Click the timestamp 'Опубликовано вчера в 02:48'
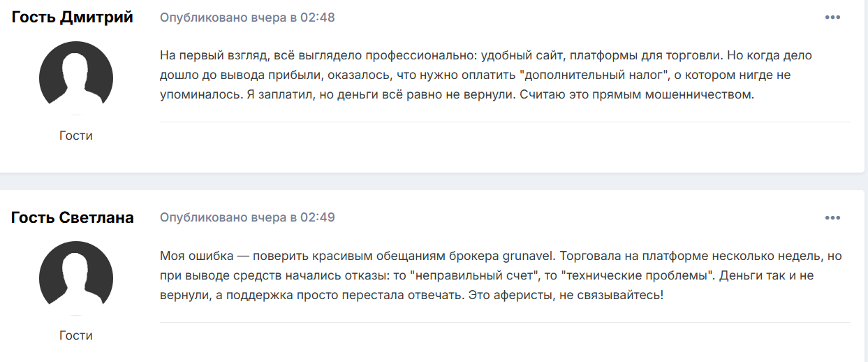 click(247, 17)
